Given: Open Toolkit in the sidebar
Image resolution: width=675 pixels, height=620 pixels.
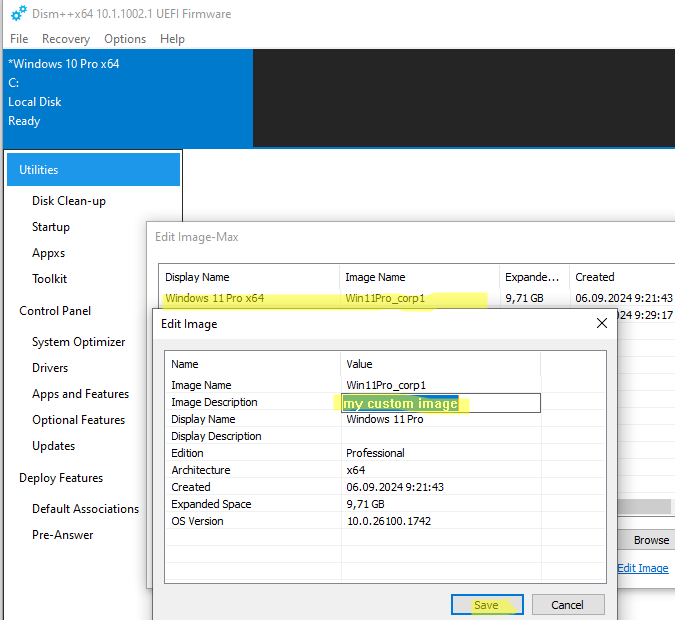Looking at the screenshot, I should click(50, 279).
